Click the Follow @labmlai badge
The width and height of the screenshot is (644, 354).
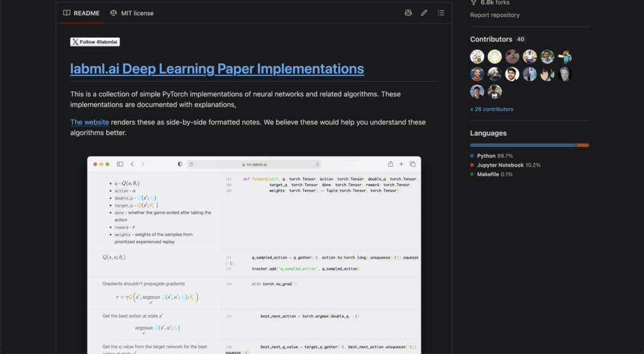pyautogui.click(x=95, y=42)
